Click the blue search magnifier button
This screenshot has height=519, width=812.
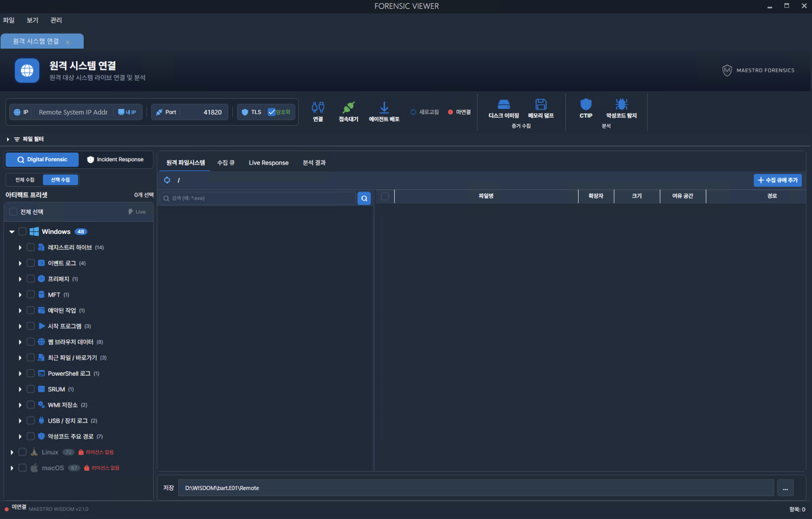[x=364, y=198]
